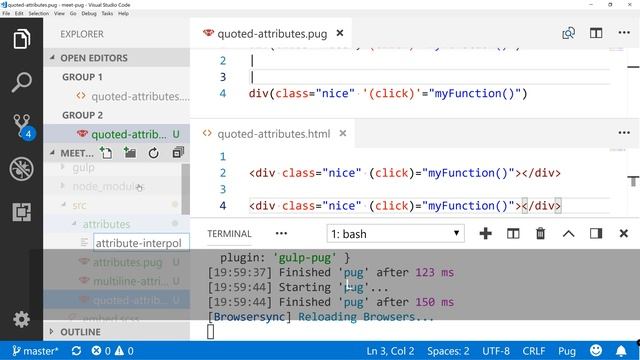Split the terminal panel
640x360 pixels.
pos(513,233)
